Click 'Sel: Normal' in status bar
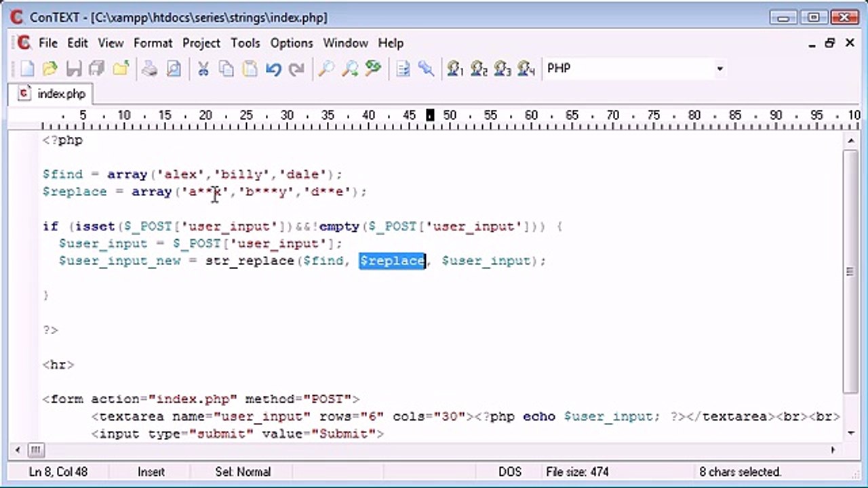 point(243,472)
